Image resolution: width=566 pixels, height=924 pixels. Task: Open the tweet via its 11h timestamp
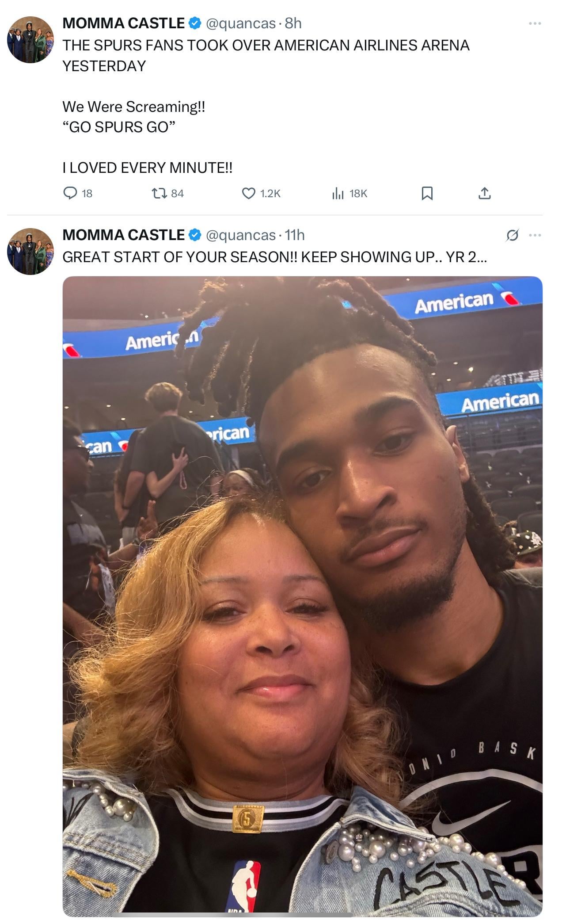(295, 235)
